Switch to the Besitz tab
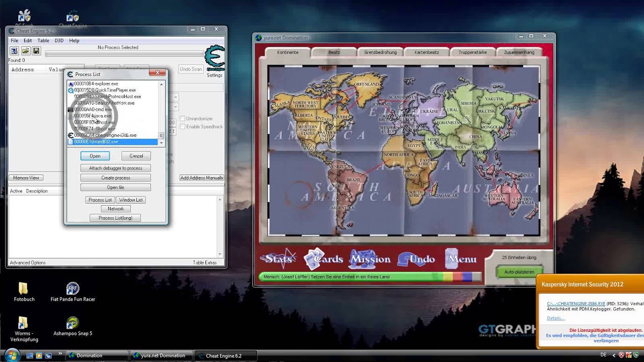644x362 pixels. 334,52
